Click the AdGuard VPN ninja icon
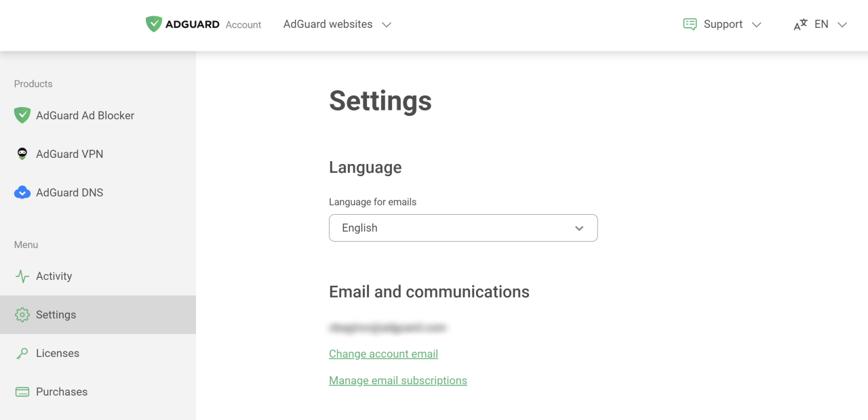 pos(22,154)
